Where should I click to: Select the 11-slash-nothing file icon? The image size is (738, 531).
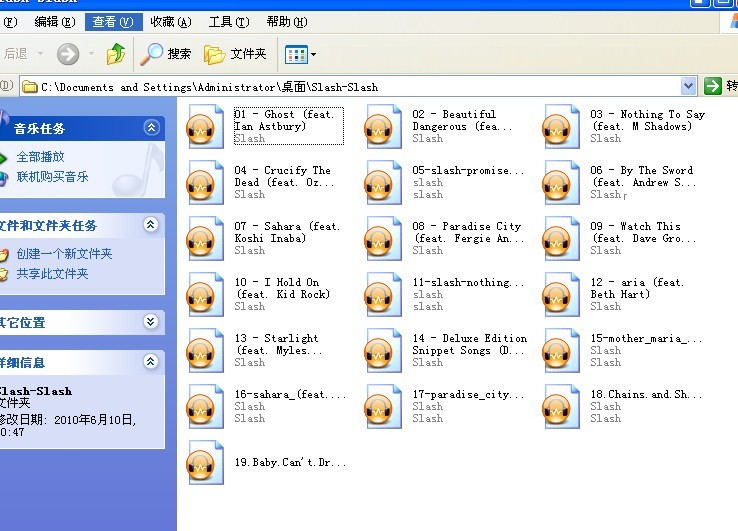click(x=383, y=295)
